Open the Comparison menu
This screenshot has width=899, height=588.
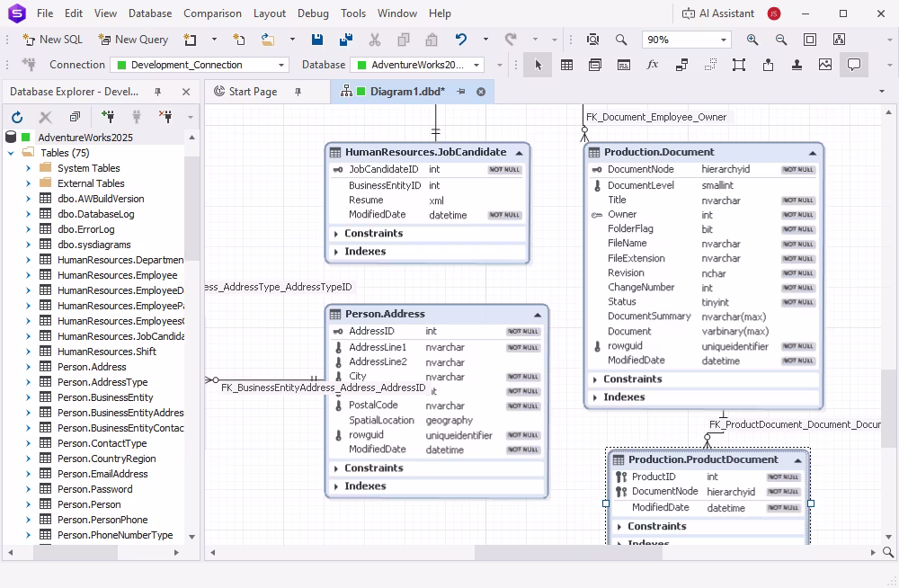[x=212, y=13]
